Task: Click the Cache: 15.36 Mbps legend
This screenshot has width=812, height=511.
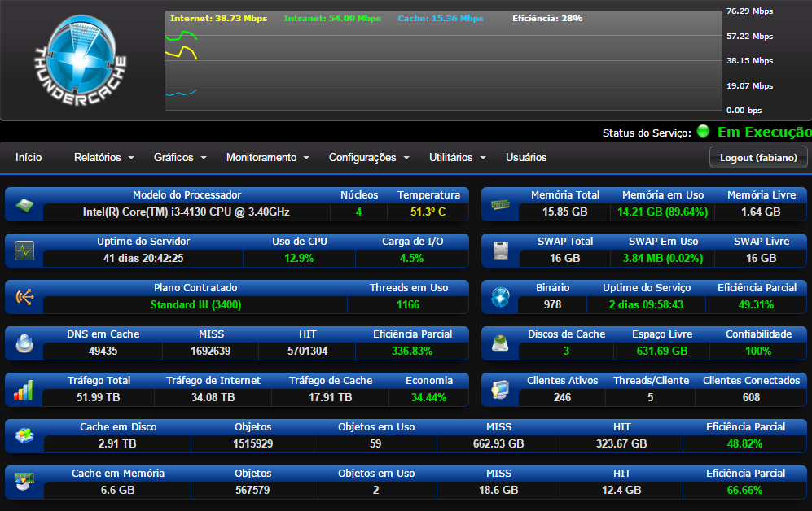Action: pyautogui.click(x=441, y=18)
